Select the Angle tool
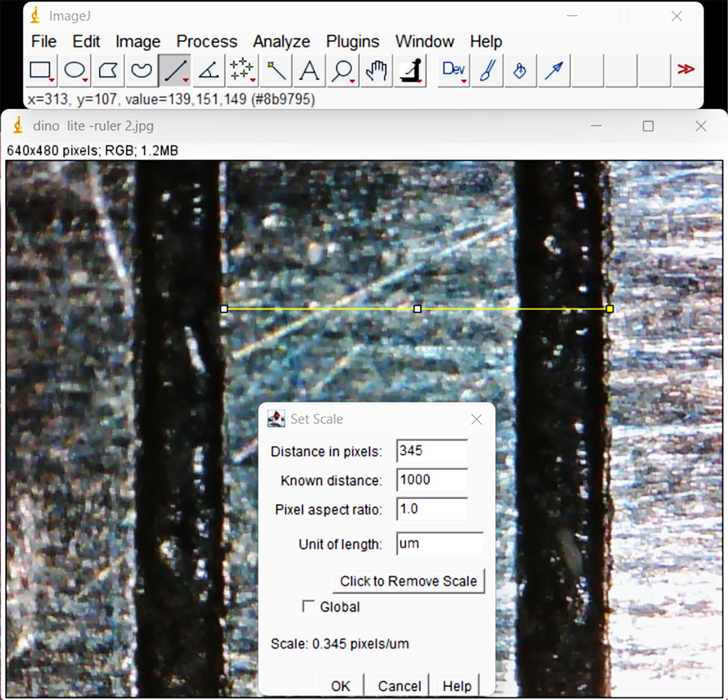 pos(209,70)
